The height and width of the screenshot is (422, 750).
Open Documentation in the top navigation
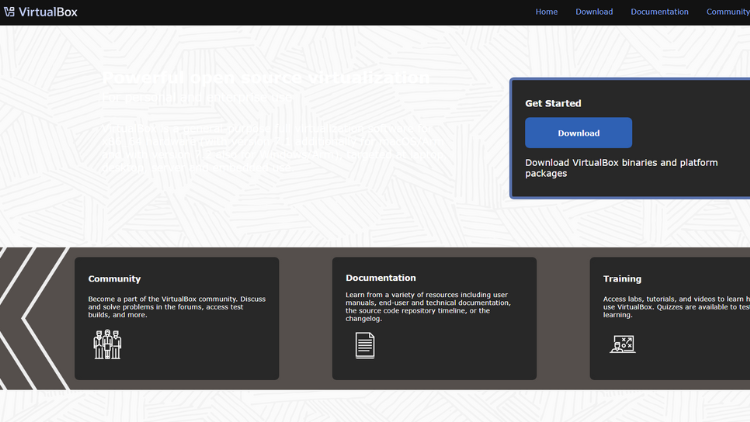click(x=659, y=12)
